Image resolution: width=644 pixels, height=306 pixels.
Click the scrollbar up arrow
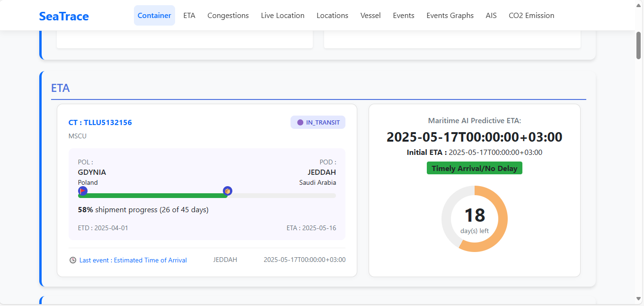pyautogui.click(x=639, y=5)
